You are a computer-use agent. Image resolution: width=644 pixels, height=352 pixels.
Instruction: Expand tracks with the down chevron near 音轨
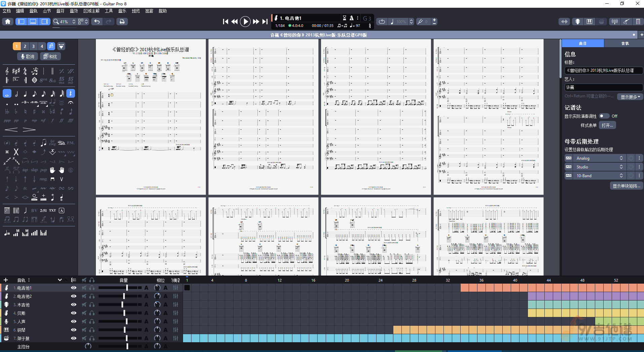(60, 280)
